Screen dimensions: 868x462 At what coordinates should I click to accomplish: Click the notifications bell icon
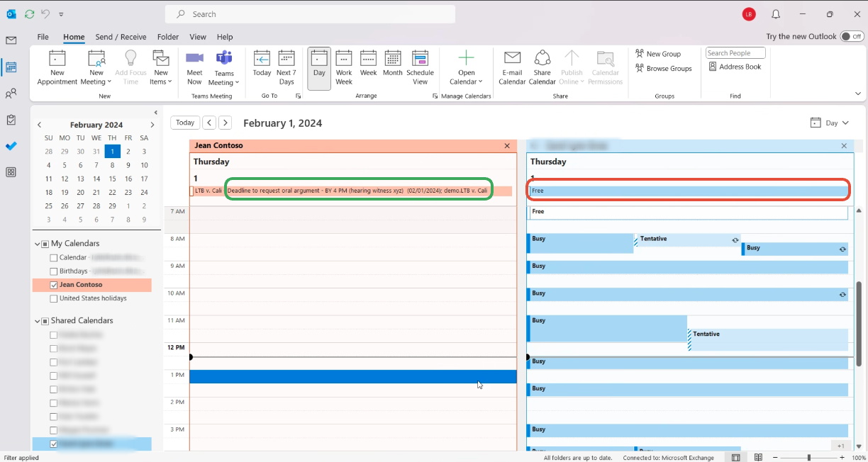click(x=776, y=14)
